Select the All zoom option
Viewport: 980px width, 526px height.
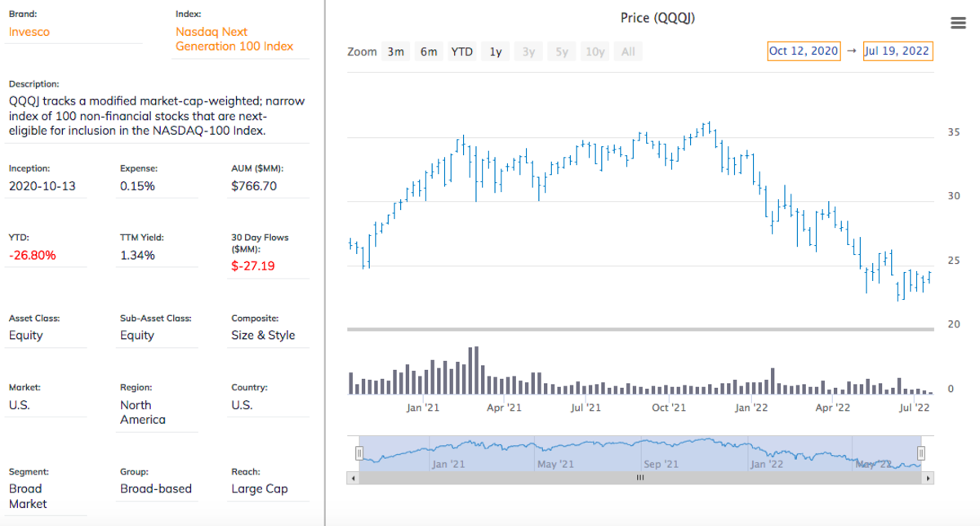pos(628,51)
